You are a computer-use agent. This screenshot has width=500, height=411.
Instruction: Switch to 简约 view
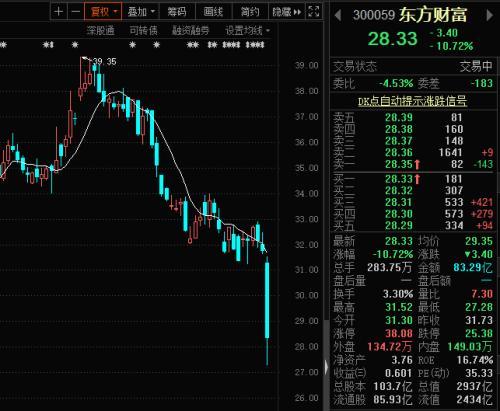250,12
